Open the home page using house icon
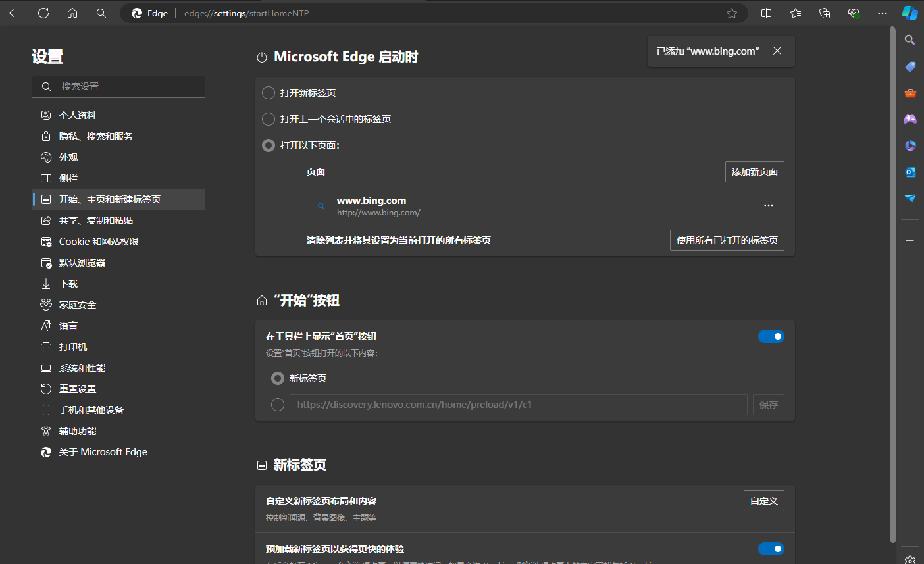This screenshot has width=924, height=564. (72, 13)
